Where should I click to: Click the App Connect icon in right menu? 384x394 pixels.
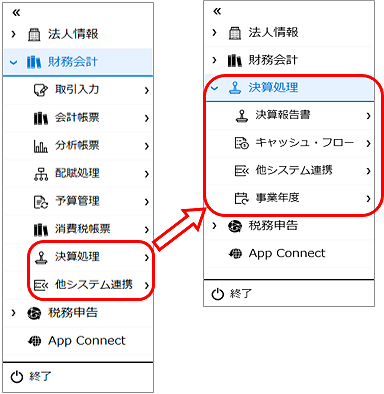pyautogui.click(x=235, y=254)
